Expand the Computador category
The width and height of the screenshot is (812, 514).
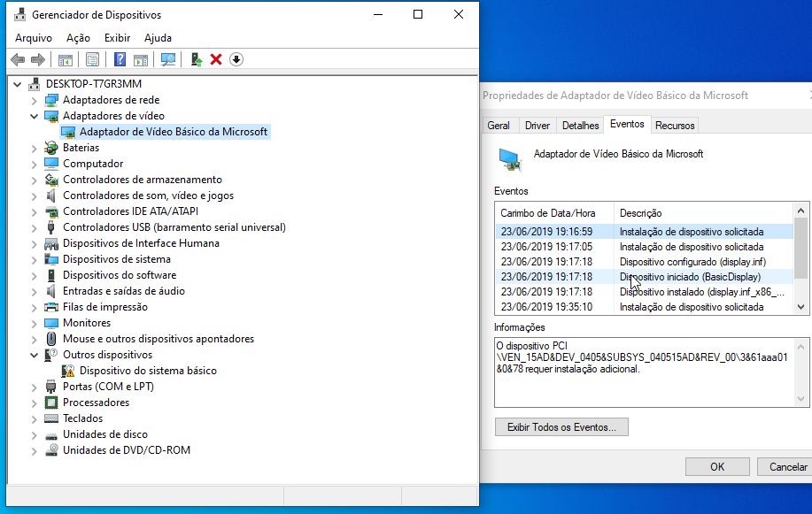(x=35, y=164)
